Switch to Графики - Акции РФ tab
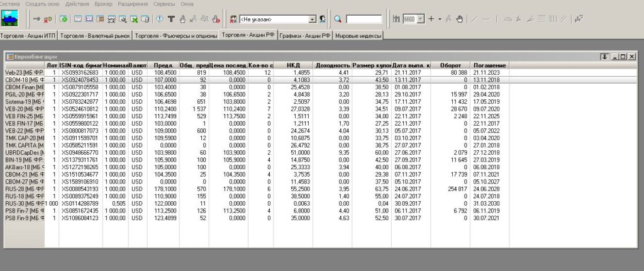644x271 pixels. coord(305,36)
